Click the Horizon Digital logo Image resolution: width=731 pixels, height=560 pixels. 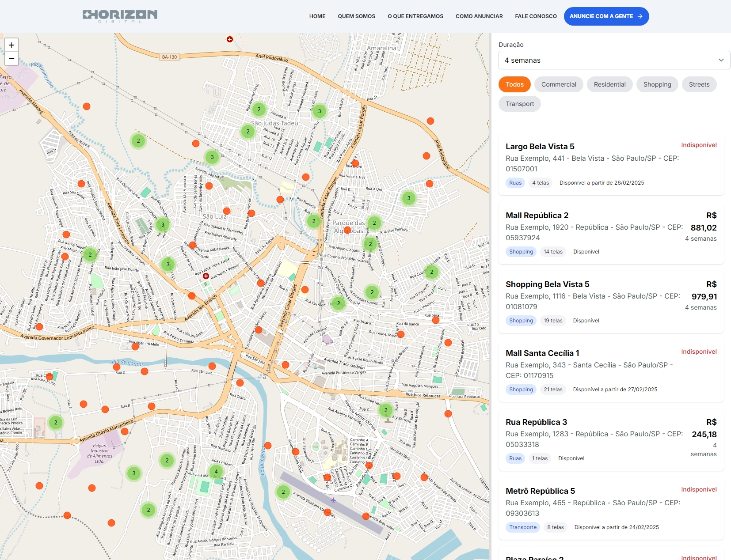[120, 16]
